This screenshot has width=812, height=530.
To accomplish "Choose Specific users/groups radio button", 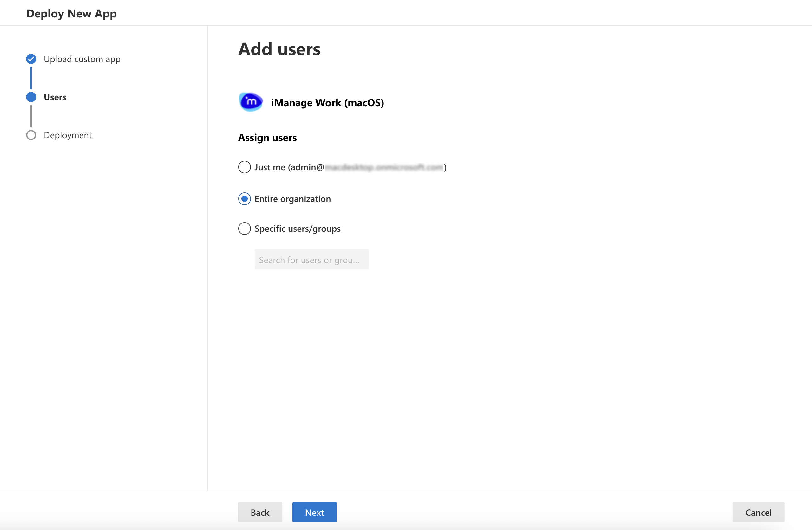I will (x=244, y=229).
